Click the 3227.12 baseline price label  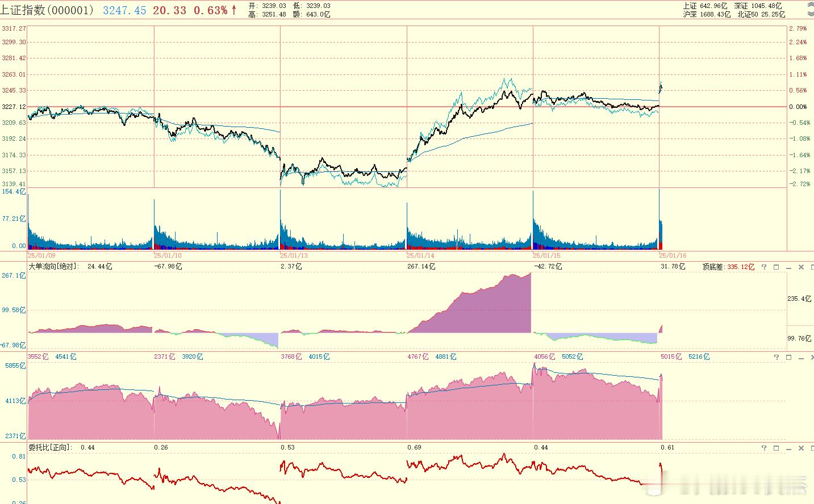point(14,107)
